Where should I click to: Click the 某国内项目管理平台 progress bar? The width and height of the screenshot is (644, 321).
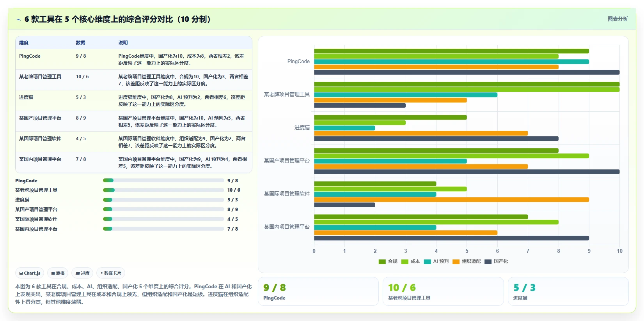(x=163, y=229)
